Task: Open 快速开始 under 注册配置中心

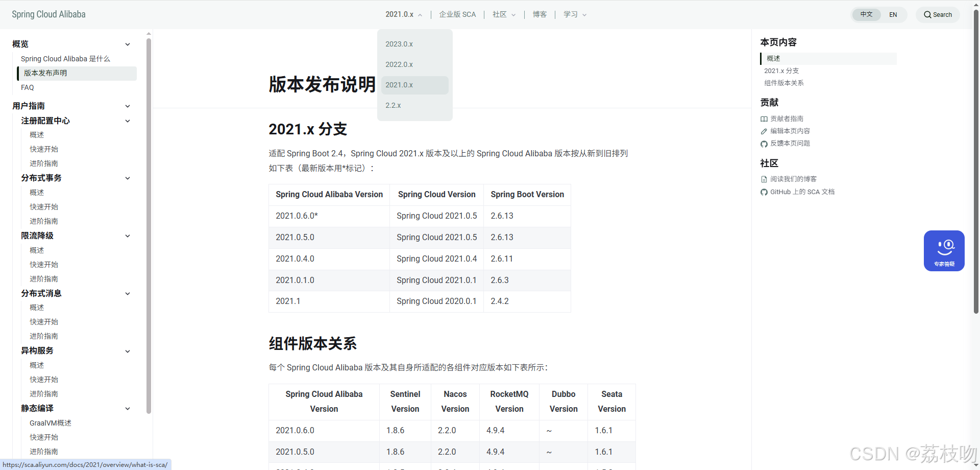Action: 44,149
